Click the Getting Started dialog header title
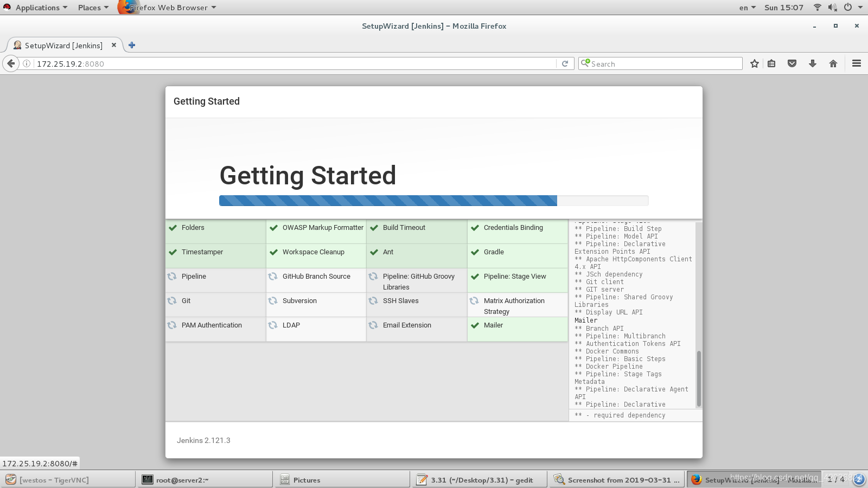868x488 pixels. [207, 101]
